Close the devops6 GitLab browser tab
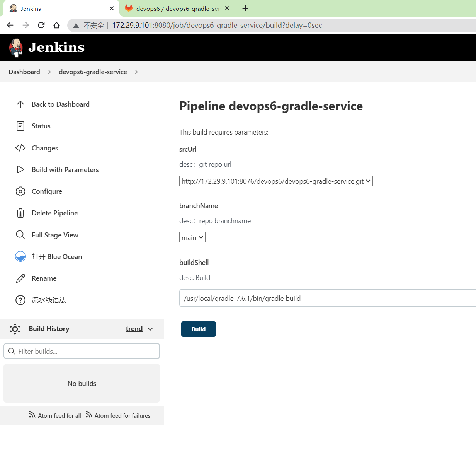Screen dimensions: 476x449 (x=227, y=8)
